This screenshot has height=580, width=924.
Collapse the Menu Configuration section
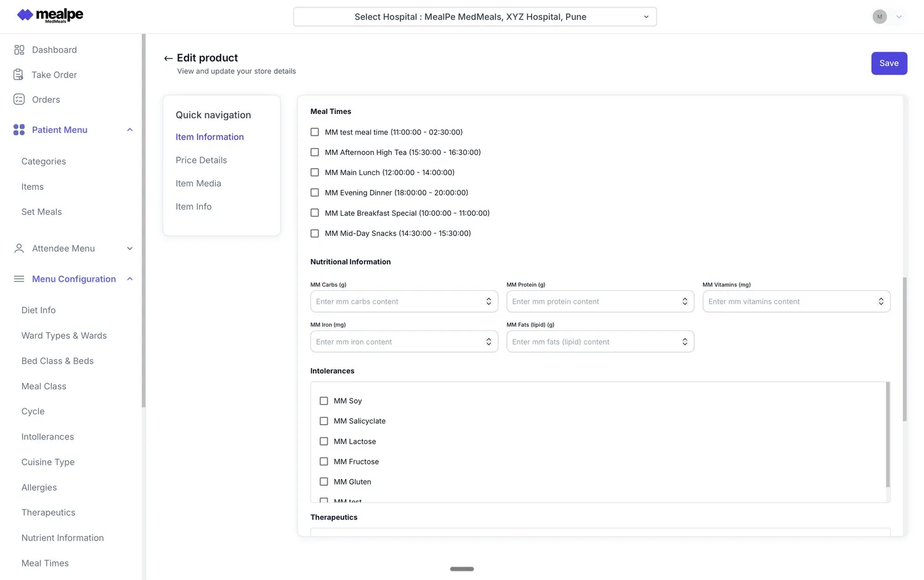tap(130, 279)
